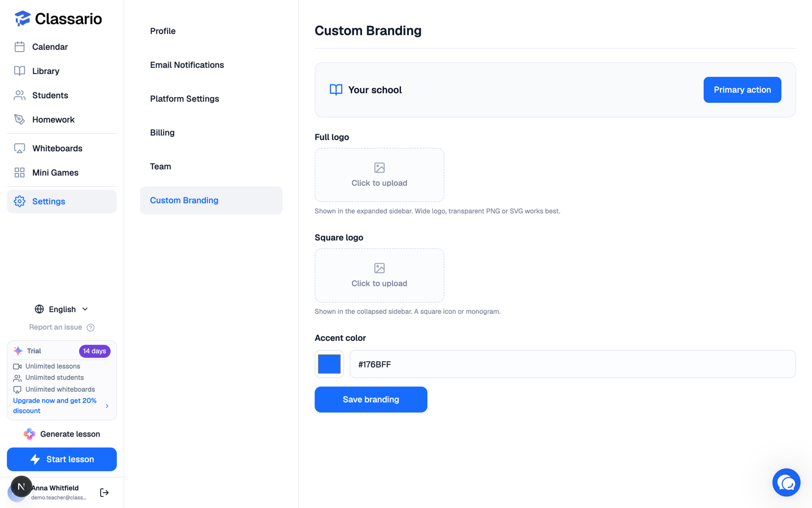Click the Start lesson button
This screenshot has height=508, width=812.
click(62, 459)
